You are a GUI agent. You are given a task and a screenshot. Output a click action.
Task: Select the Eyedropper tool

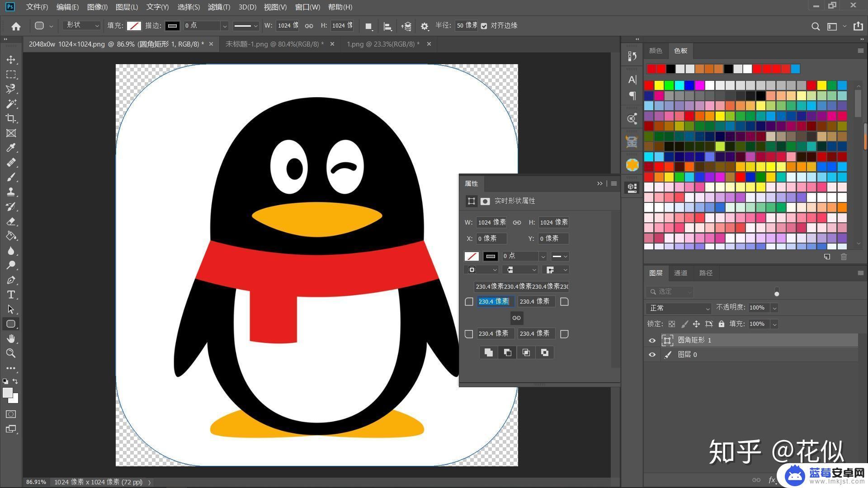(11, 148)
